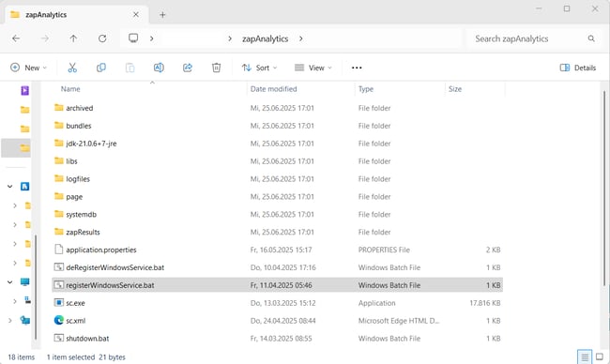The width and height of the screenshot is (610, 364).
Task: Click chevron after the This PC address bar icon
Action: coord(152,38)
